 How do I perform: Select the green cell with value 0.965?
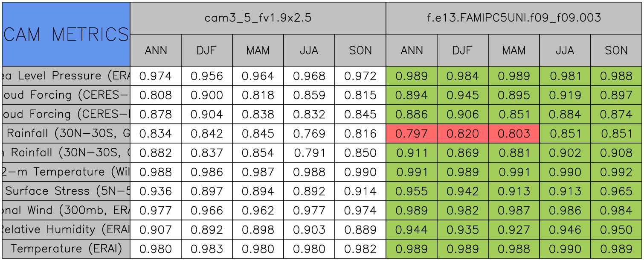[616, 191]
